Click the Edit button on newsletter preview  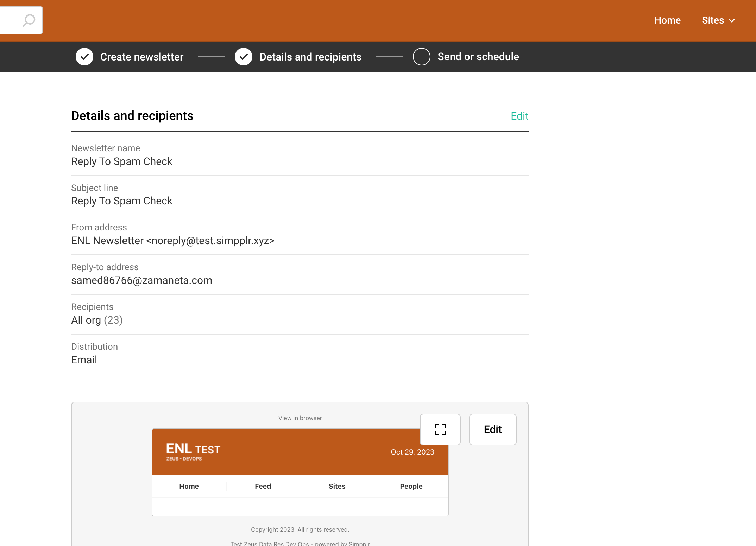coord(492,429)
